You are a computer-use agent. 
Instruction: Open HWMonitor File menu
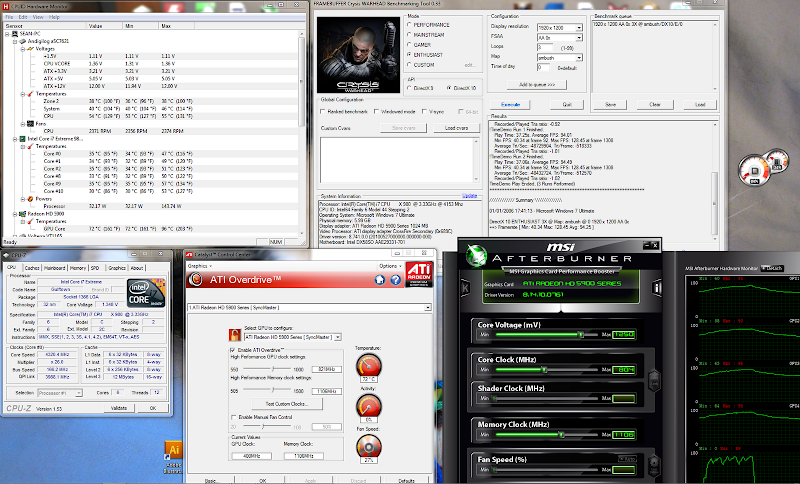click(x=9, y=17)
